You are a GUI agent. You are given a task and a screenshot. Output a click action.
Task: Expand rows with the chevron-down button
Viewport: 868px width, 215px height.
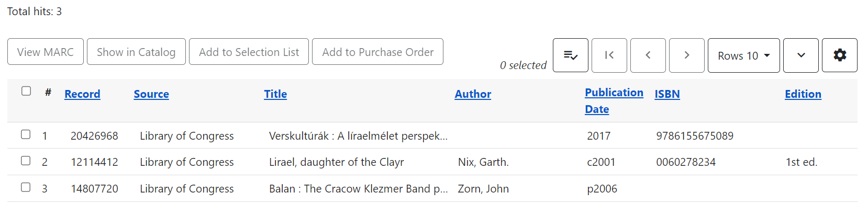coord(800,55)
